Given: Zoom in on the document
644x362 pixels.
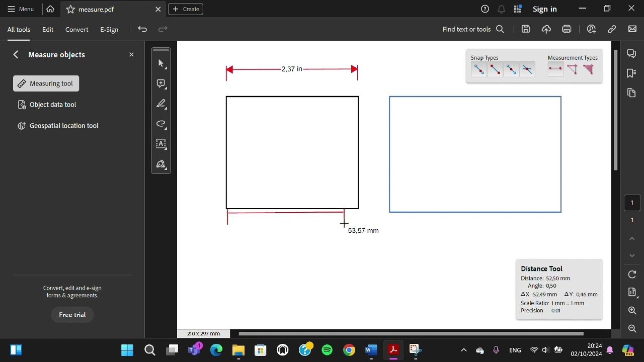Looking at the screenshot, I should click(632, 311).
